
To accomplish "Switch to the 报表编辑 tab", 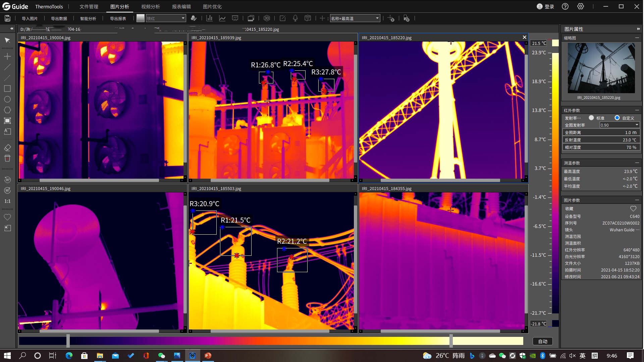I will click(x=181, y=7).
